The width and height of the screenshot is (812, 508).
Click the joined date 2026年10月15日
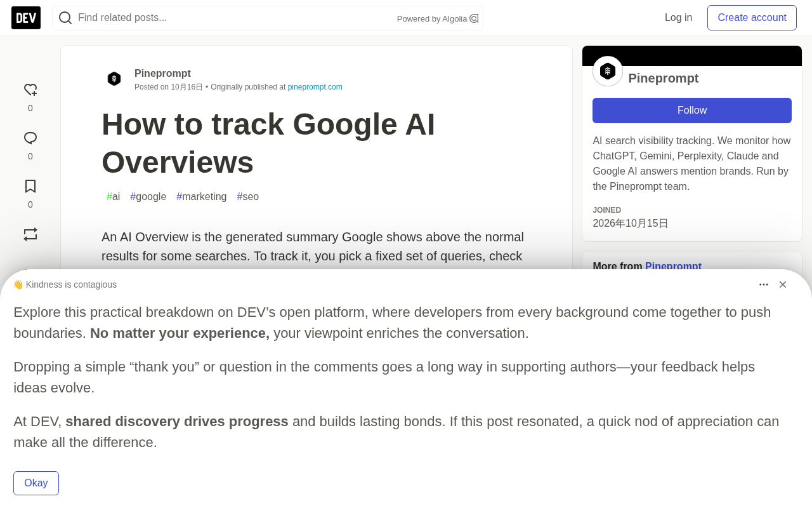coord(631,224)
